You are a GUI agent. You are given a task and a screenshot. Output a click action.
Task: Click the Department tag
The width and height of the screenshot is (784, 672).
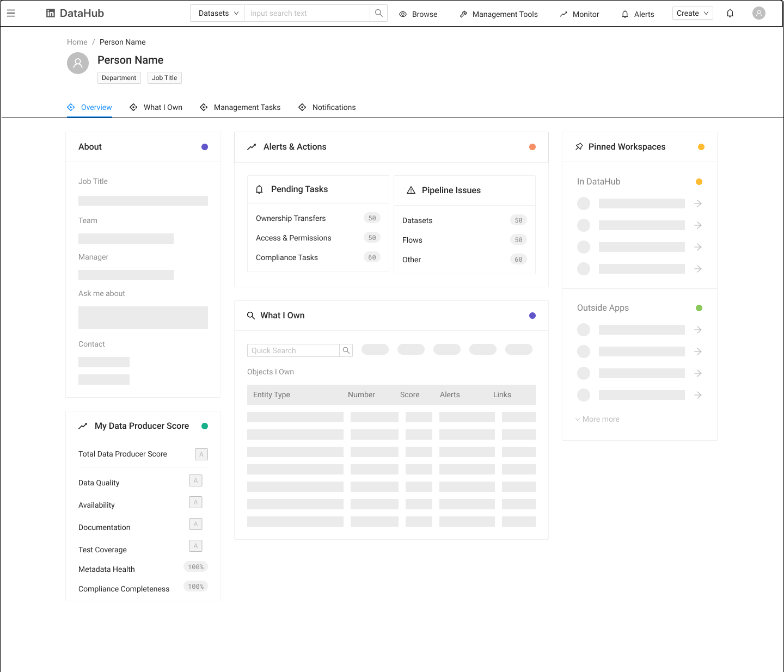pos(119,78)
